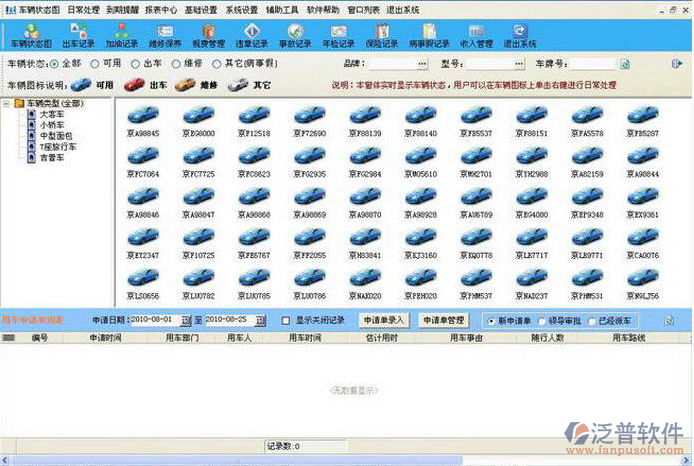Open the 到期提醒 menu

click(123, 10)
